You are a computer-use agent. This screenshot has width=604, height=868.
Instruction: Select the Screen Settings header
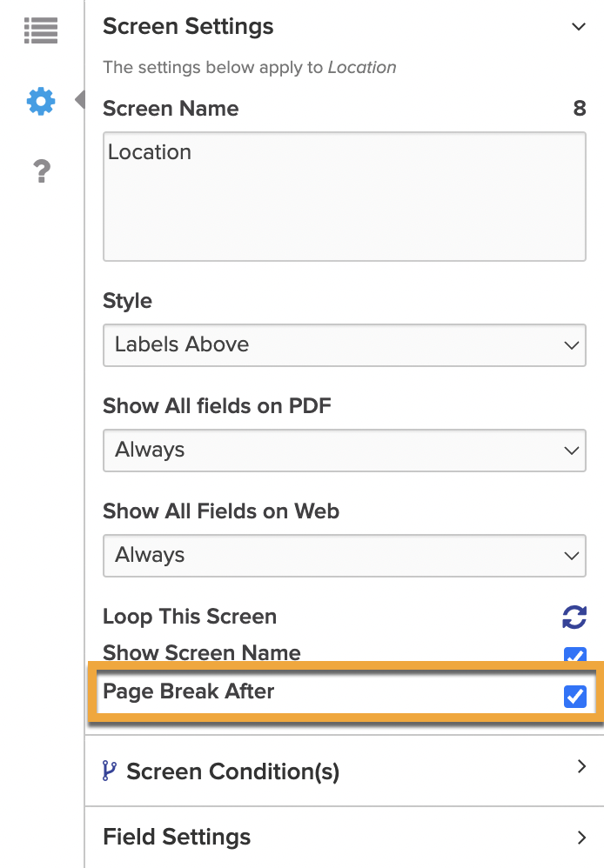point(188,27)
